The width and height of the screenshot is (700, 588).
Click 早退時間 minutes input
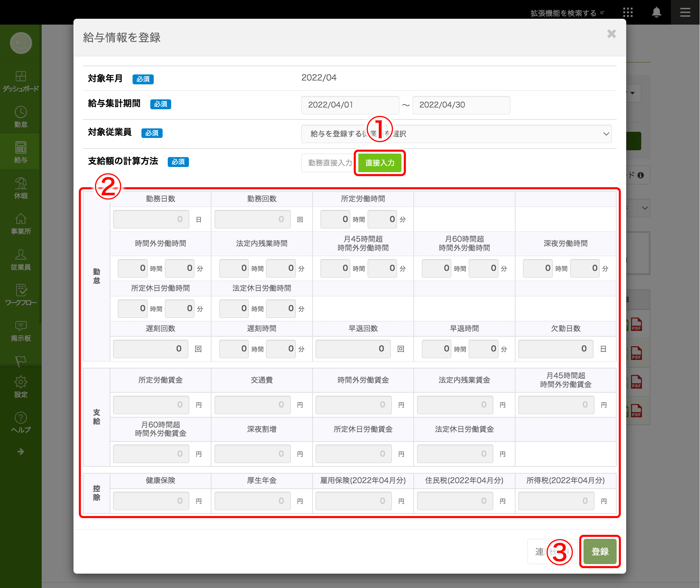click(483, 349)
